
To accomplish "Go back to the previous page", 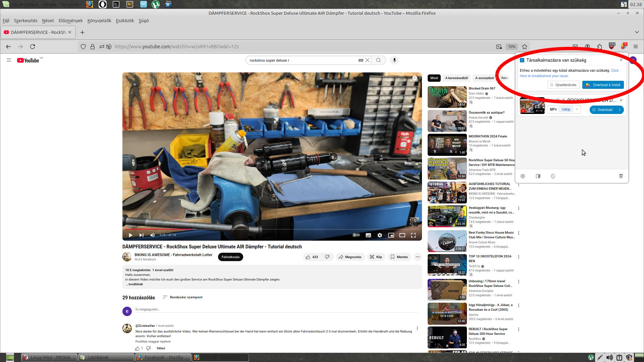I will point(8,47).
